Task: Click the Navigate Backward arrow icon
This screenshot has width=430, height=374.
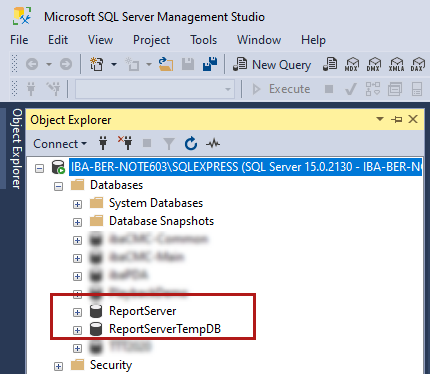Action: tap(32, 64)
